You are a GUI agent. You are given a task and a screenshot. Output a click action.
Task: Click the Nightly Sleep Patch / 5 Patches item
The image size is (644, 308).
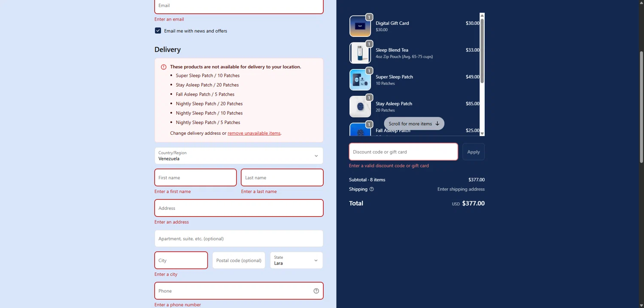click(208, 123)
